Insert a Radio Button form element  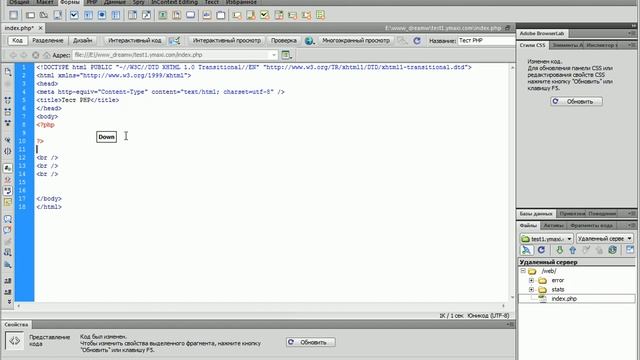102,15
